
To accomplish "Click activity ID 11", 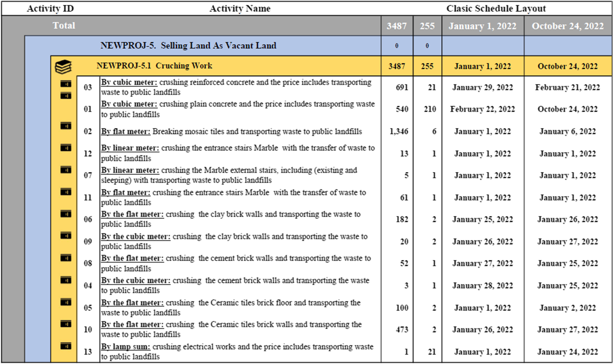I will 88,198.
